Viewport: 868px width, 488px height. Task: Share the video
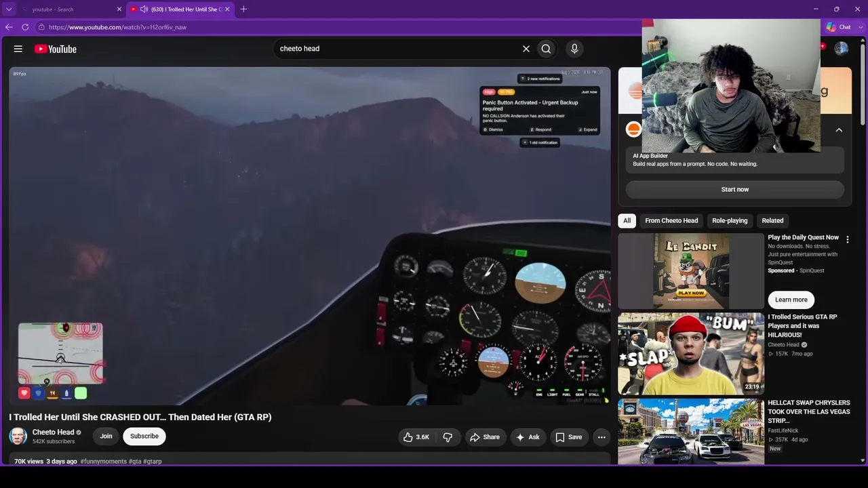point(485,437)
